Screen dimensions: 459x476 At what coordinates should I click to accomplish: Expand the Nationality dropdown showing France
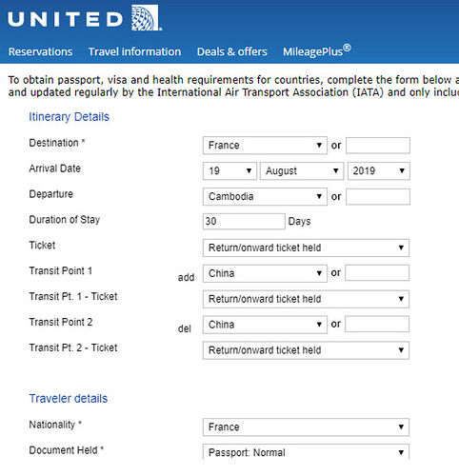coord(306,427)
